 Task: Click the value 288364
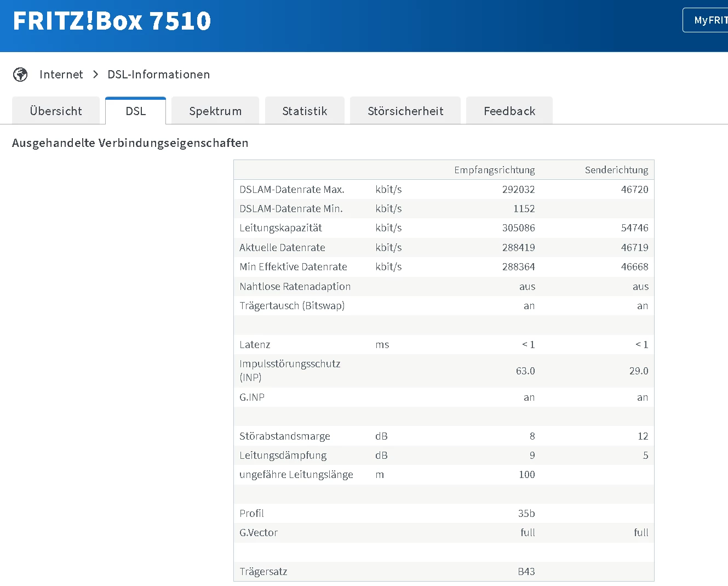519,267
